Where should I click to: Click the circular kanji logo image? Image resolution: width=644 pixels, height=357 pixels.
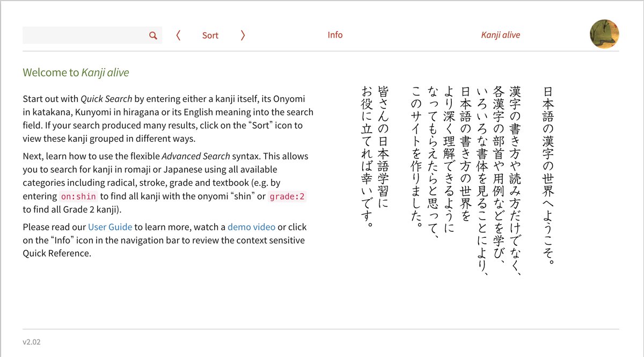(x=604, y=34)
